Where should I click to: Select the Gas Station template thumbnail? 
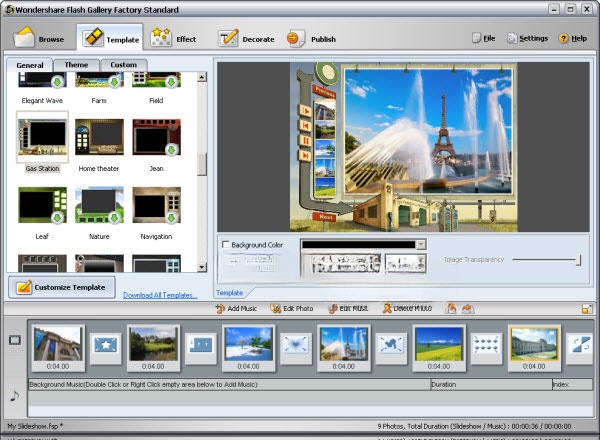(42, 137)
